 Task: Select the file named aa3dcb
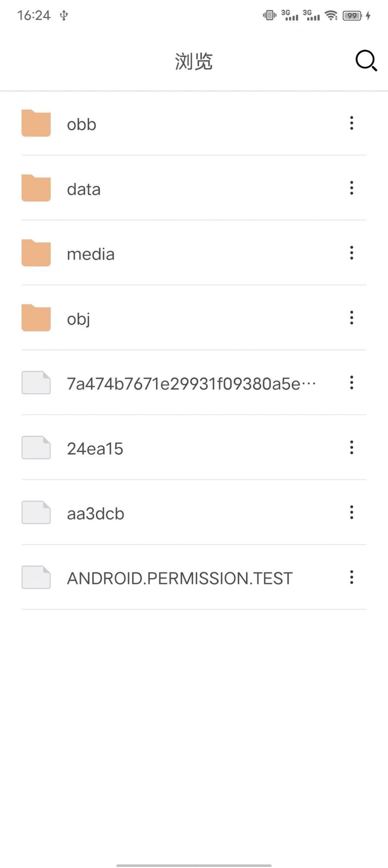96,514
